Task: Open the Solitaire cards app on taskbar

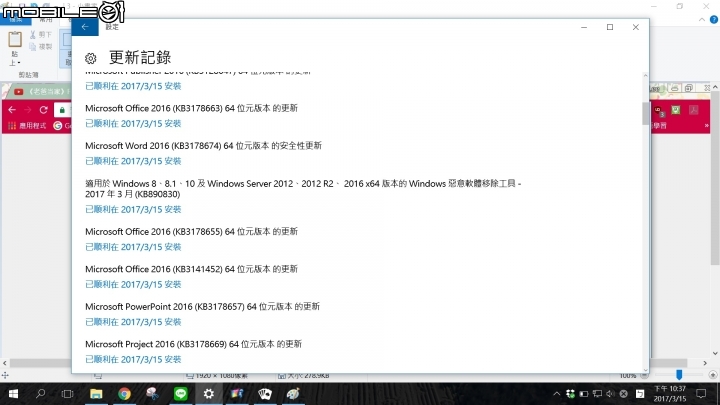Action: coord(265,394)
